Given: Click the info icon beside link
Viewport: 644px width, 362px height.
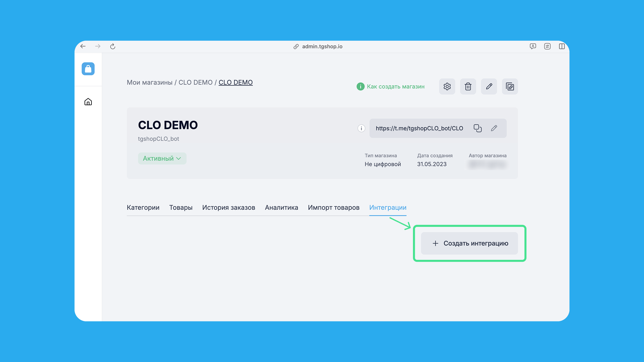Looking at the screenshot, I should pos(361,128).
